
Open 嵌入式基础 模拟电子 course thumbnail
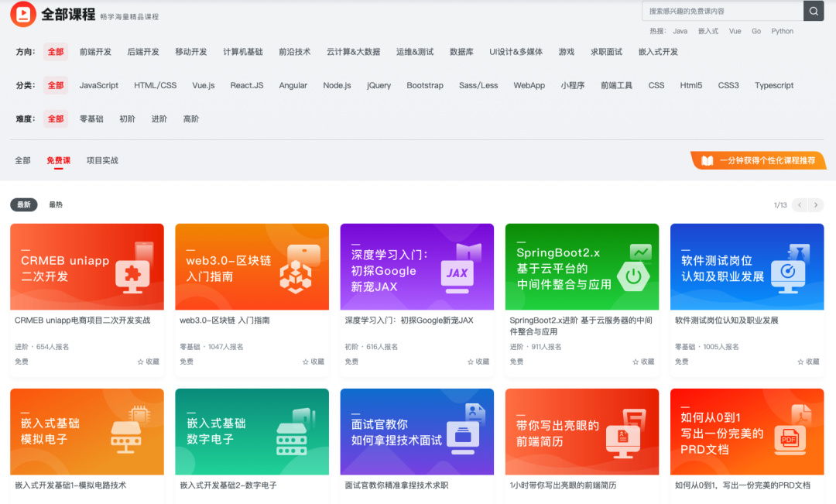pyautogui.click(x=87, y=431)
